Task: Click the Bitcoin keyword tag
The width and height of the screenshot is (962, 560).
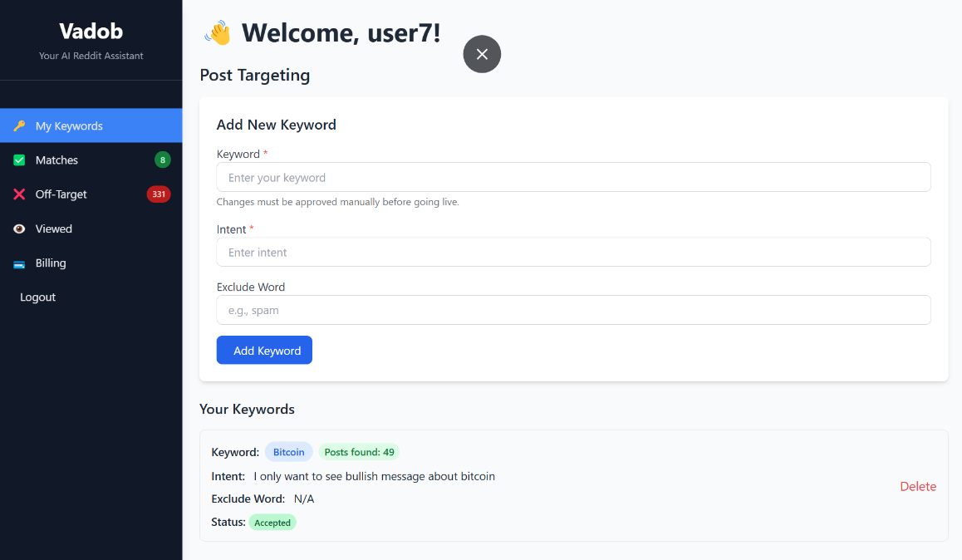Action: click(x=289, y=452)
